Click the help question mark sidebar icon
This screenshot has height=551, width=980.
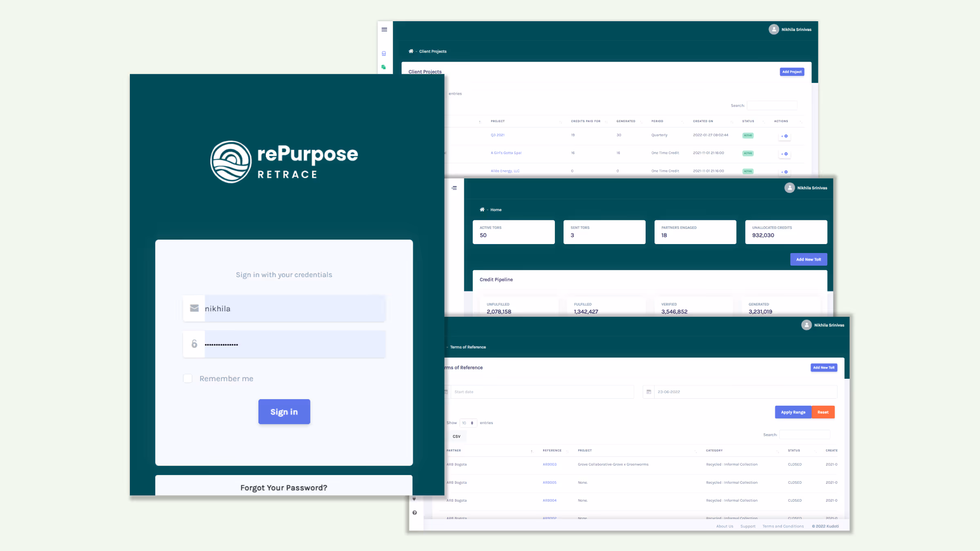pos(414,513)
